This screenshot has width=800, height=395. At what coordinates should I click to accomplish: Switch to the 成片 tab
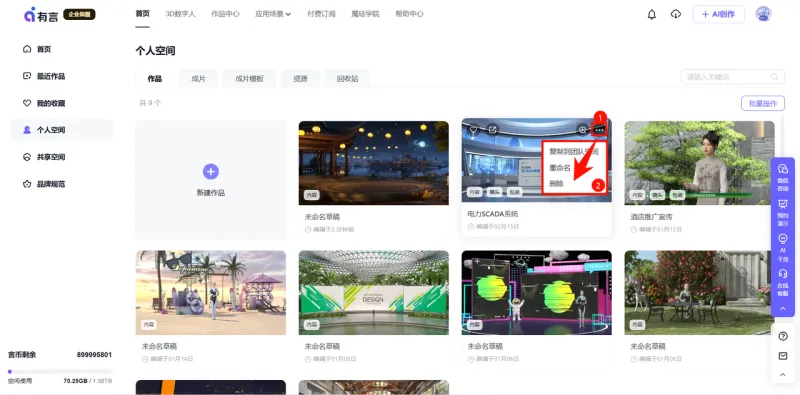click(x=198, y=79)
